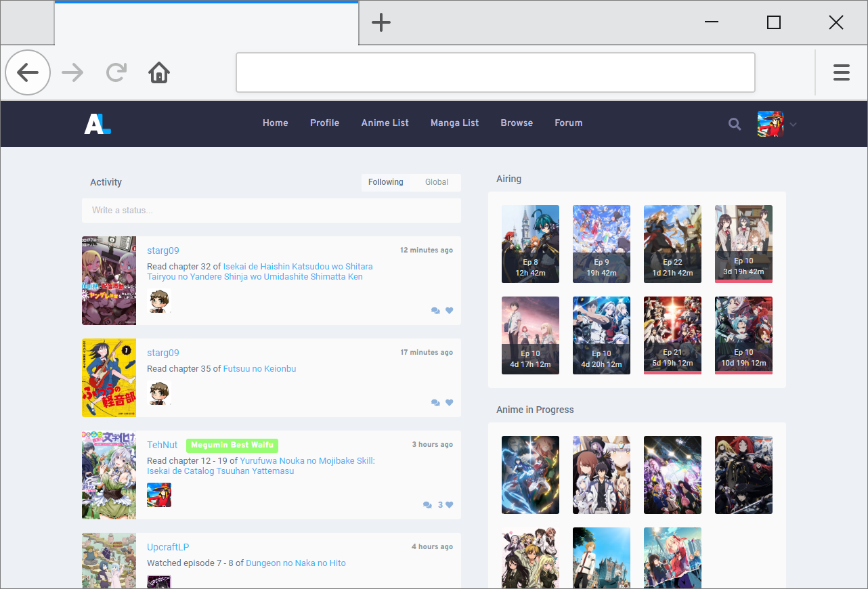Open starg09's profile link
The height and width of the screenshot is (589, 868).
tap(162, 250)
